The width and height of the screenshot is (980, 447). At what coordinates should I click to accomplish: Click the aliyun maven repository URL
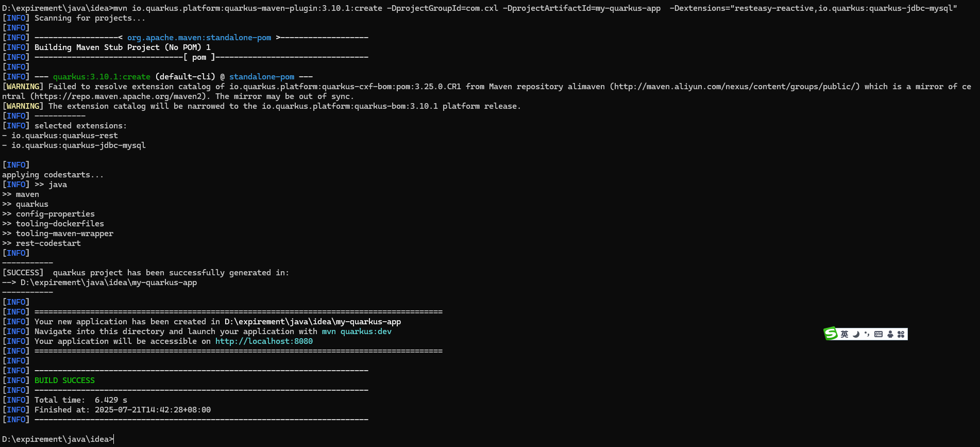click(x=734, y=87)
